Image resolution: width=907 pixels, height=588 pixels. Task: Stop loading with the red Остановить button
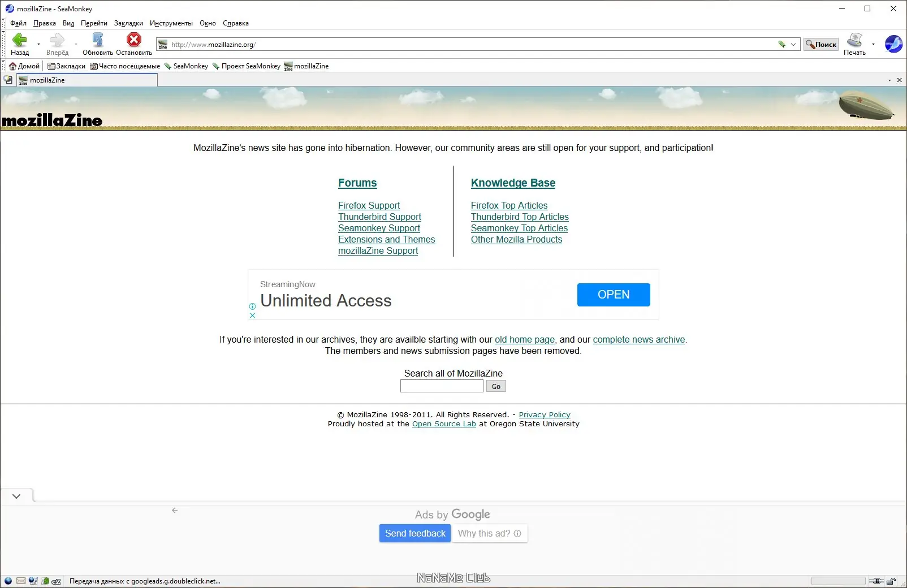click(x=134, y=44)
